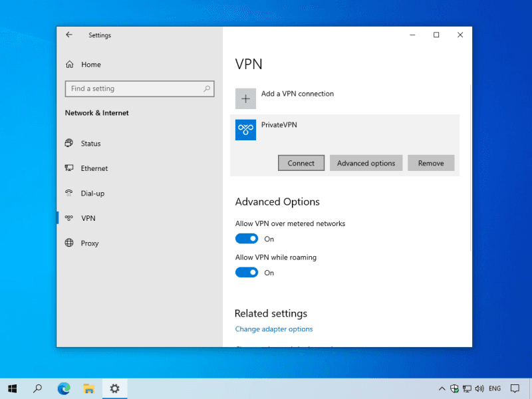Show hidden icons in system tray
The image size is (532, 399).
tap(442, 388)
